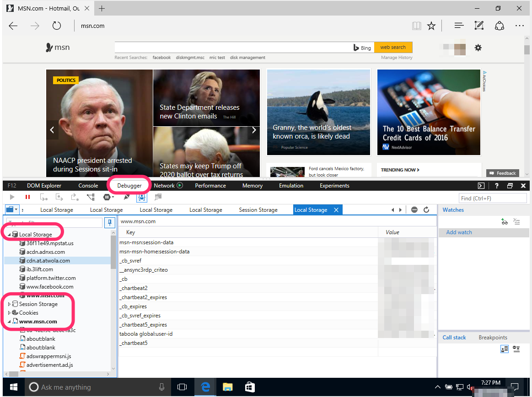This screenshot has height=397, width=532.
Task: Click the clear storage minus icon
Action: coord(414,209)
